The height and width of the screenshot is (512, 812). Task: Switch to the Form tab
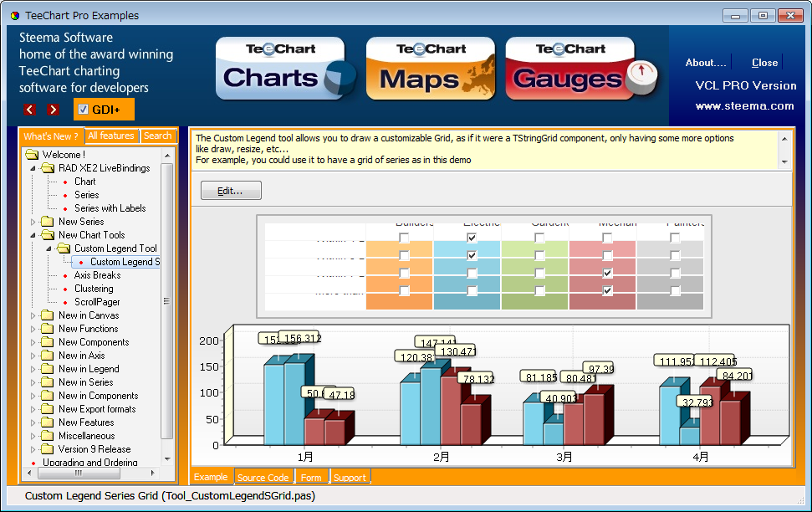click(311, 477)
